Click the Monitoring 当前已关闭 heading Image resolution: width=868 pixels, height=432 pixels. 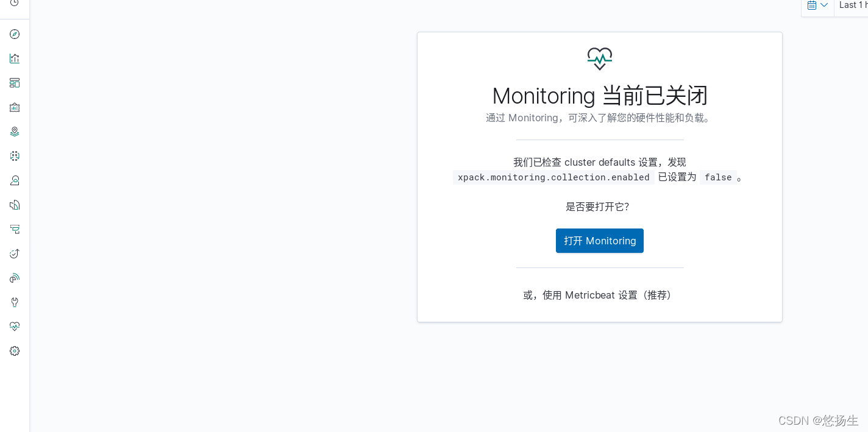(x=600, y=96)
